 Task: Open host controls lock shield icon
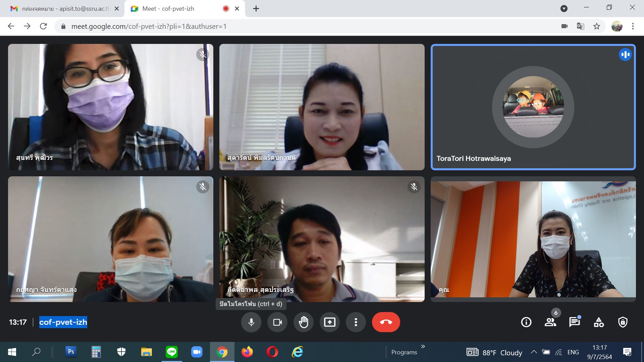coord(623,322)
